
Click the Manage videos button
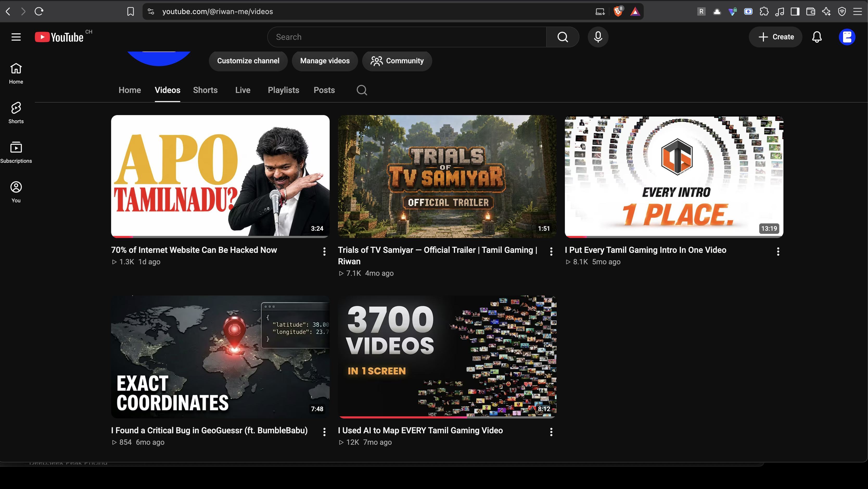(x=325, y=61)
